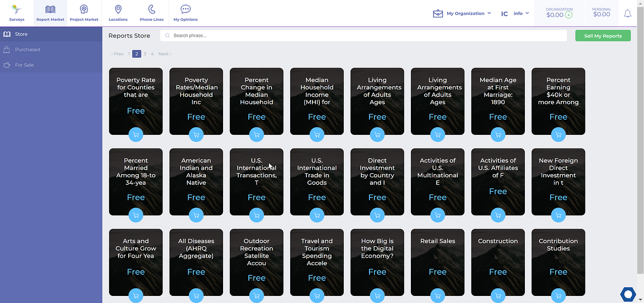This screenshot has width=644, height=303.
Task: Add Activities of U.S. Multinational to cart
Action: pos(438,215)
